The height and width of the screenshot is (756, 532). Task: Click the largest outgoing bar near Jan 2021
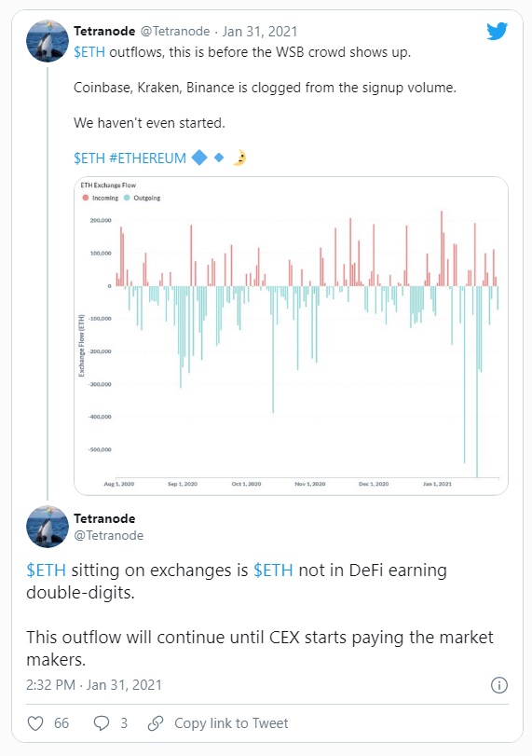477,382
